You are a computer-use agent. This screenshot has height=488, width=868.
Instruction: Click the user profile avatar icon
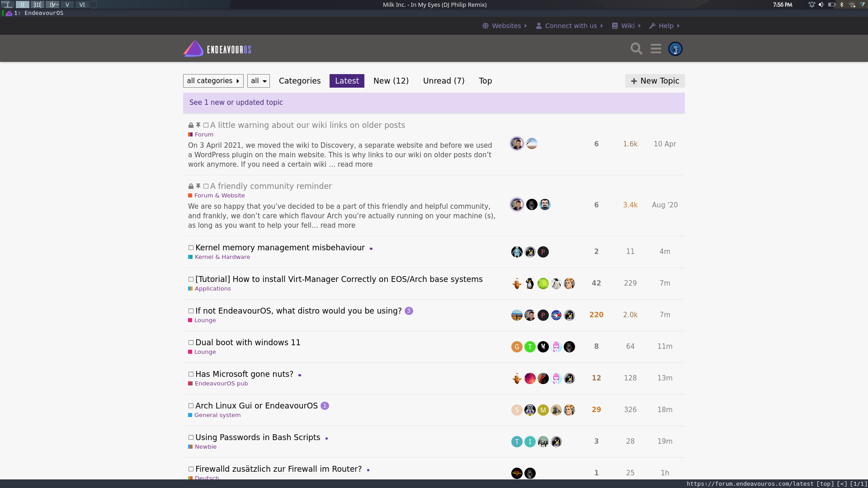[x=675, y=48]
